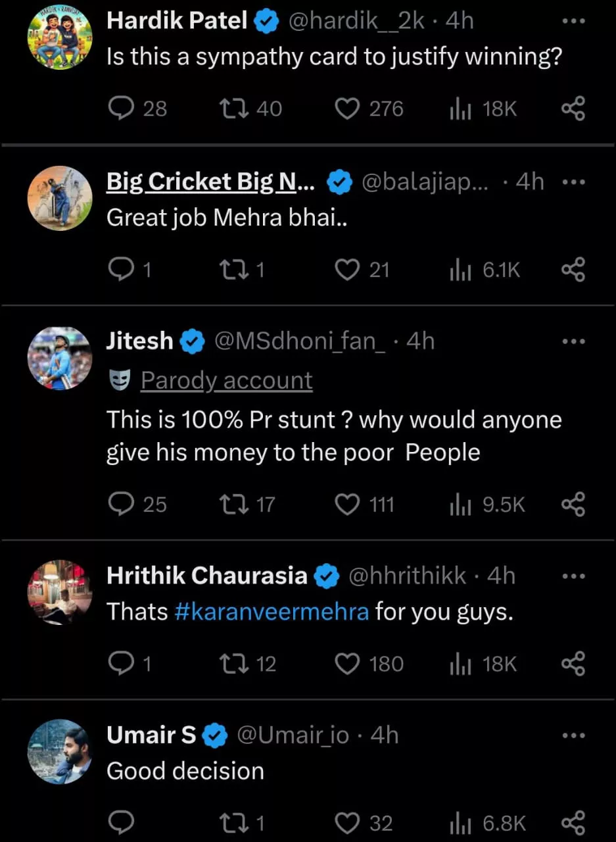The height and width of the screenshot is (842, 616).
Task: Open Umair S's profile avatar
Action: 60,752
